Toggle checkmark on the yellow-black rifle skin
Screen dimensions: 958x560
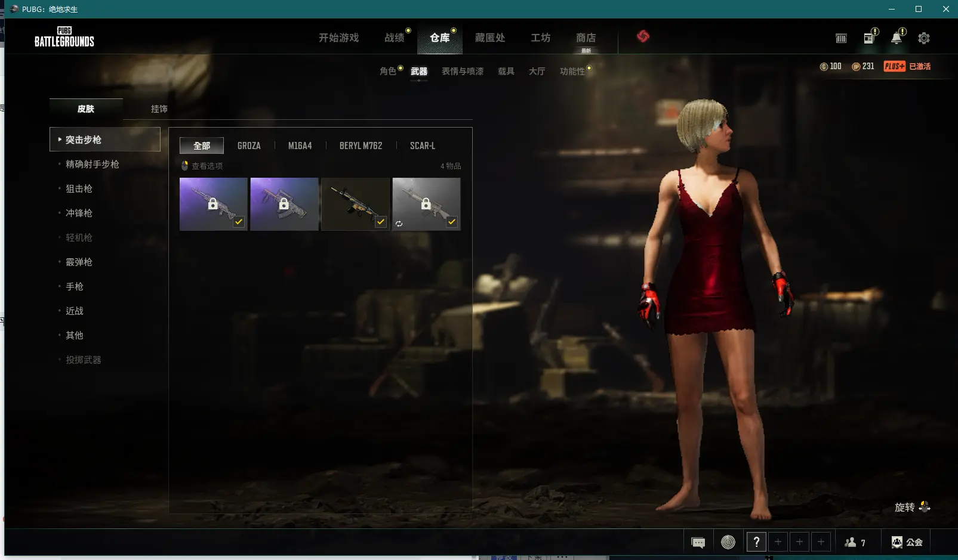[x=381, y=222]
